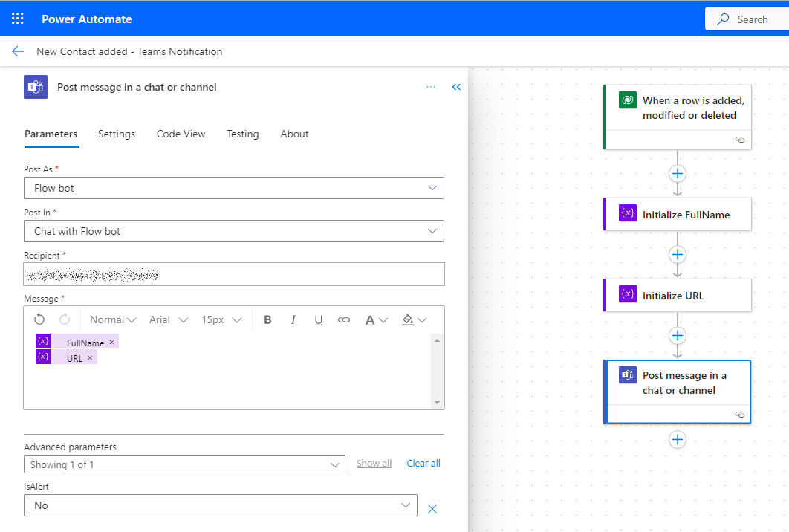Remove the IsAlert advanced parameter
The width and height of the screenshot is (789, 532).
[432, 509]
